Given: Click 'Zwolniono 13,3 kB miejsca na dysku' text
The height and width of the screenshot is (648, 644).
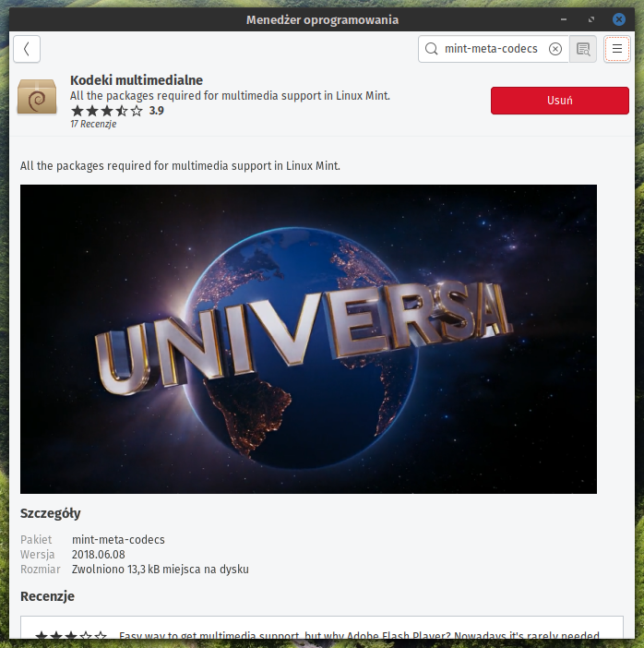Looking at the screenshot, I should [x=161, y=570].
